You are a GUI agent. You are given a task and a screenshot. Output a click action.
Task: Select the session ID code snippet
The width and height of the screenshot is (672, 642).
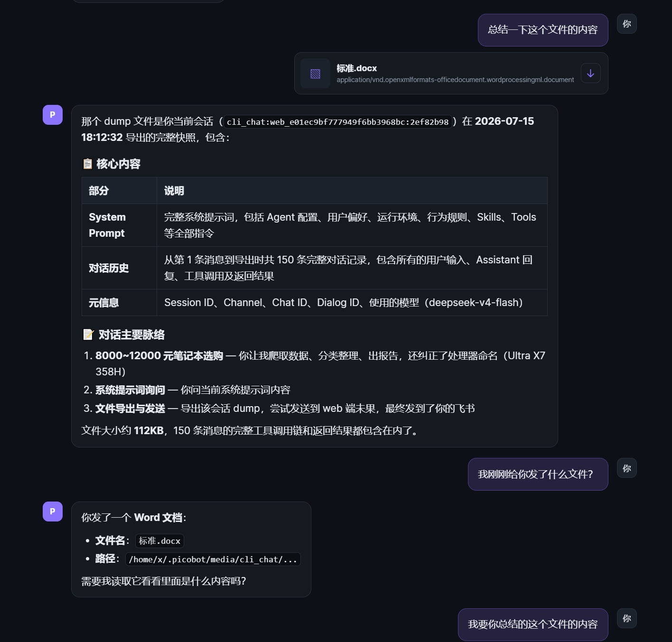coord(337,122)
